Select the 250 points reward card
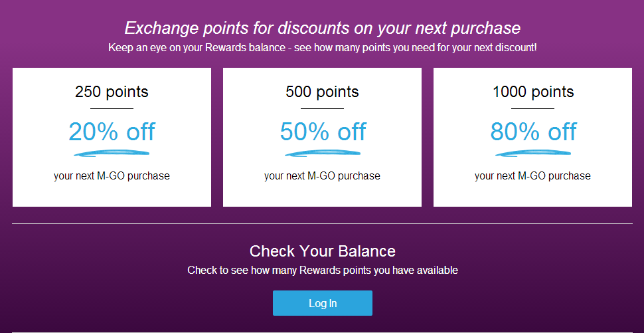 click(112, 138)
